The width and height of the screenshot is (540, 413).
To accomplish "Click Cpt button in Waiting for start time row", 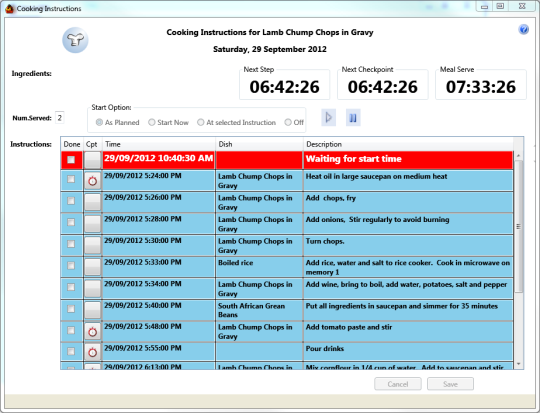I will tap(93, 160).
